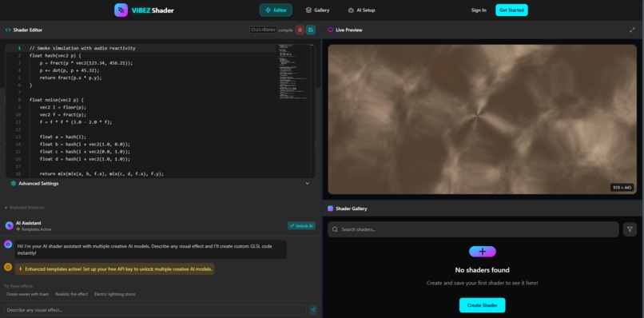Click the live preview shader canvas
This screenshot has width=644, height=318.
point(482,119)
